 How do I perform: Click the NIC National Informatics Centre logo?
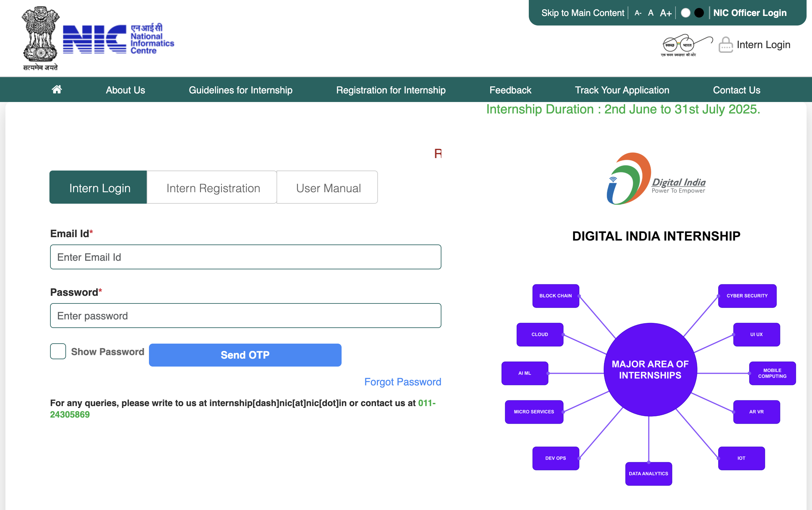coord(118,39)
